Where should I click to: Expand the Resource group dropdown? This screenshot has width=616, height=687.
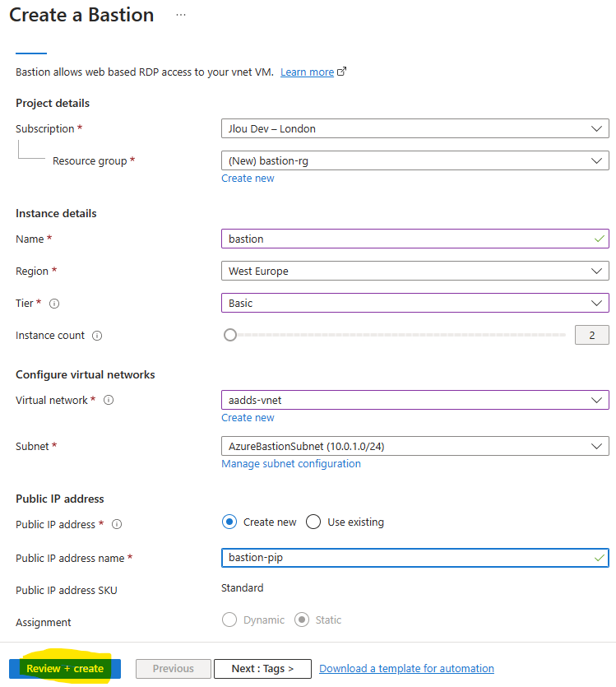tap(415, 160)
